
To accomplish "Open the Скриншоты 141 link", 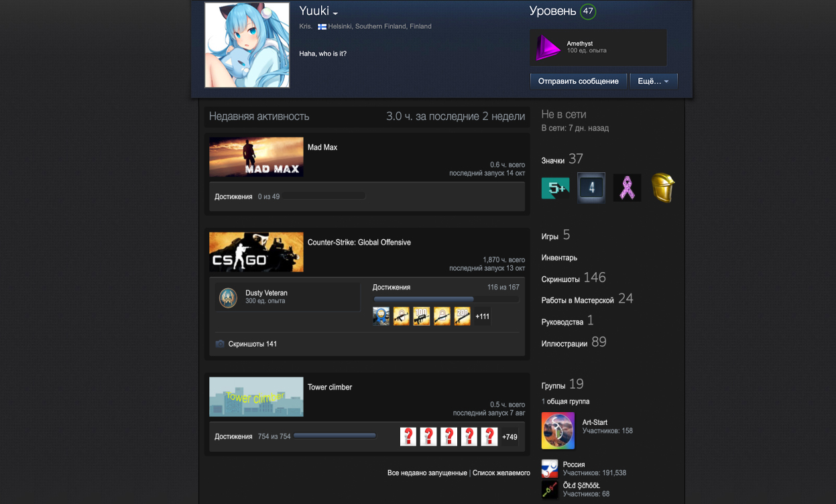I will coord(253,344).
